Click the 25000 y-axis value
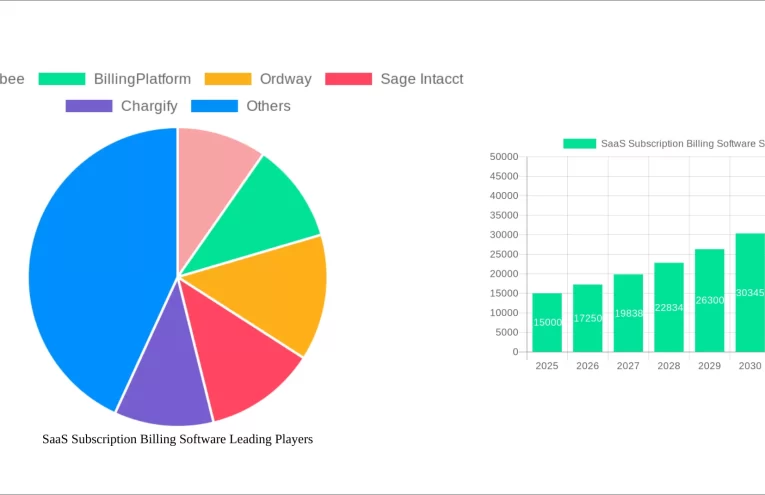This screenshot has width=765, height=495. click(x=504, y=254)
